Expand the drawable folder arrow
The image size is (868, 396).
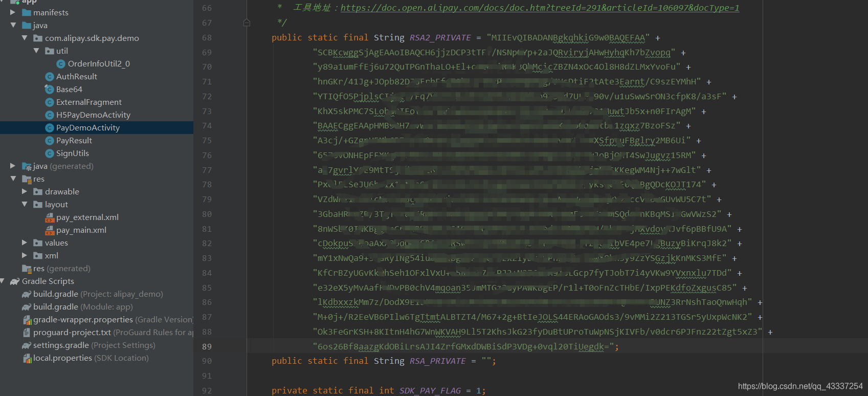(25, 191)
